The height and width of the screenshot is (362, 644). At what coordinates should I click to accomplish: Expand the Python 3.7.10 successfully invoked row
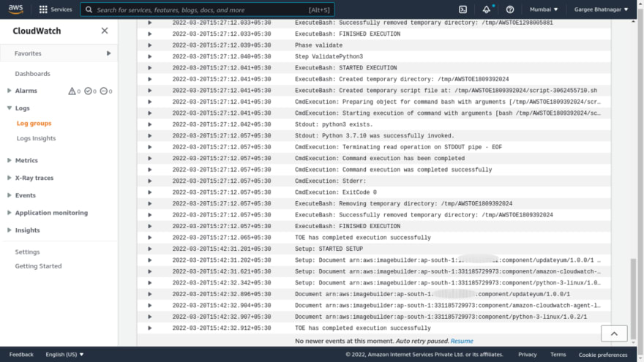(x=150, y=136)
